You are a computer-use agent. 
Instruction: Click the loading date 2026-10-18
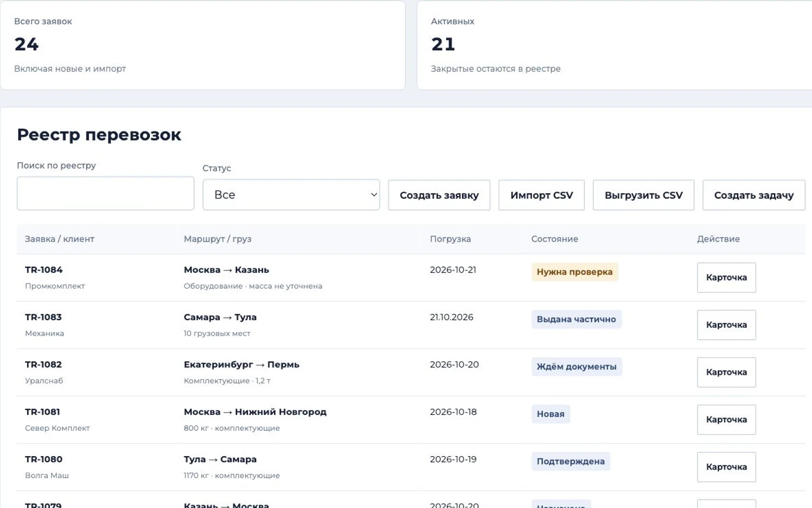point(453,412)
